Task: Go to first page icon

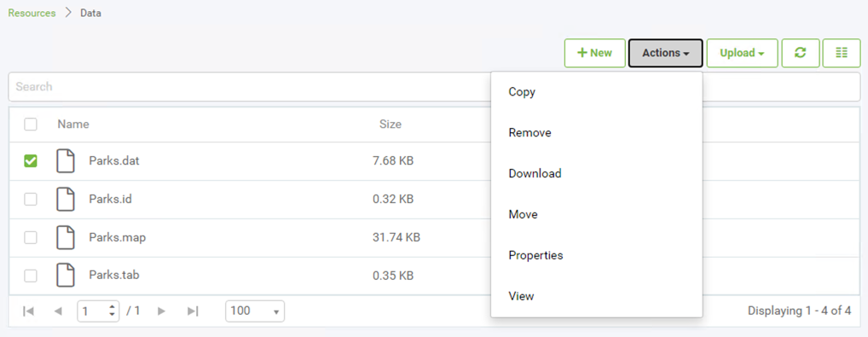Action: click(x=28, y=311)
